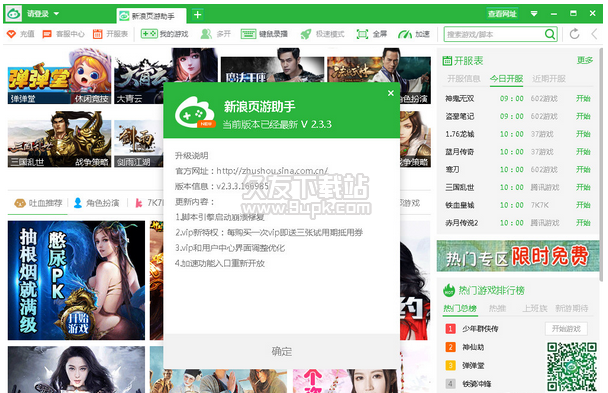Switch to 近期开服 tab
Image resolution: width=608 pixels, height=393 pixels.
tap(549, 79)
